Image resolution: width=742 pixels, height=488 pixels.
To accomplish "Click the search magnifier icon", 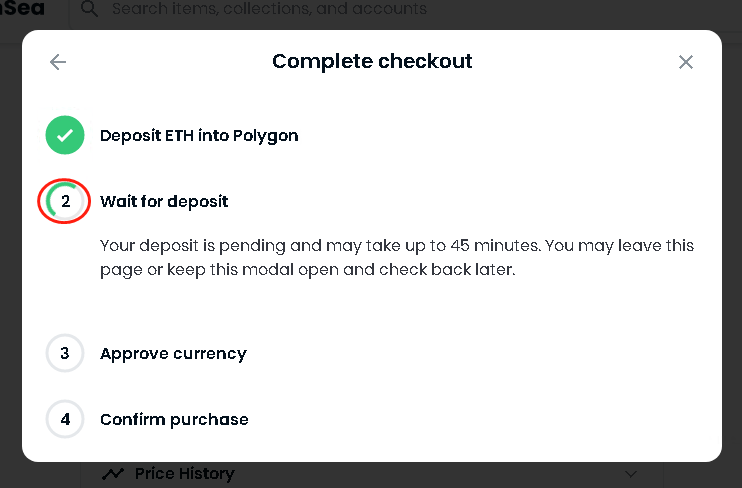I will pyautogui.click(x=90, y=10).
